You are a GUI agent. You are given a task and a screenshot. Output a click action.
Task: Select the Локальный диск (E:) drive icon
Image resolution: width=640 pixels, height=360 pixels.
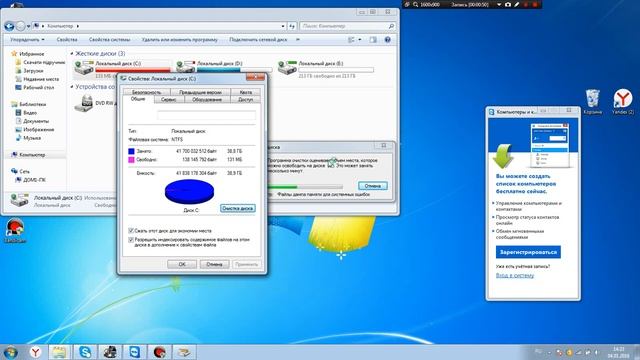coord(287,67)
